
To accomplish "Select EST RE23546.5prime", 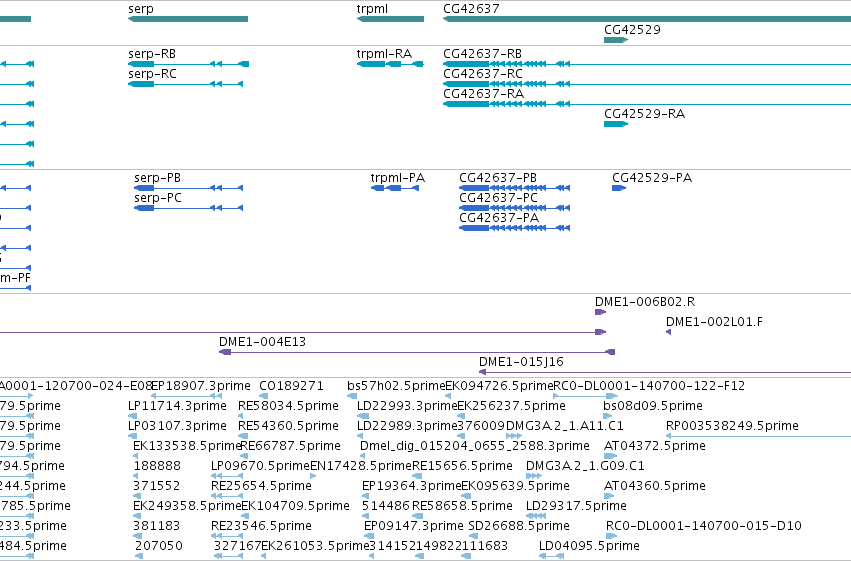I will [x=261, y=526].
